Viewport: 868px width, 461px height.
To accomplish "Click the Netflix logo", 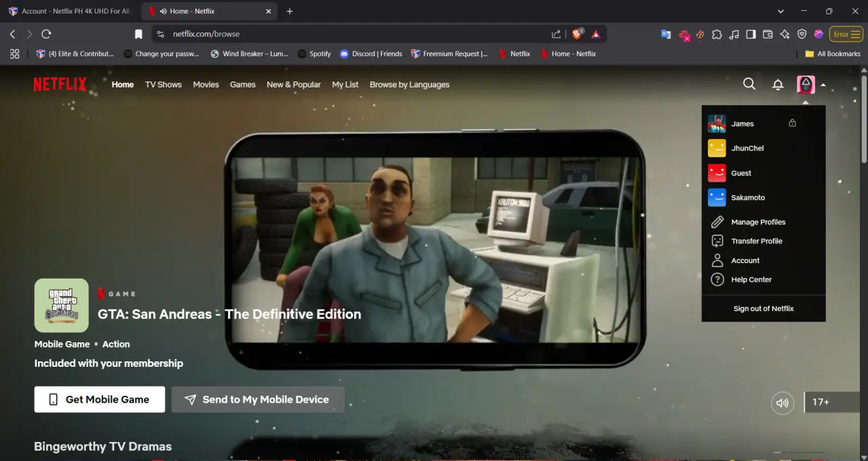I will (x=60, y=84).
